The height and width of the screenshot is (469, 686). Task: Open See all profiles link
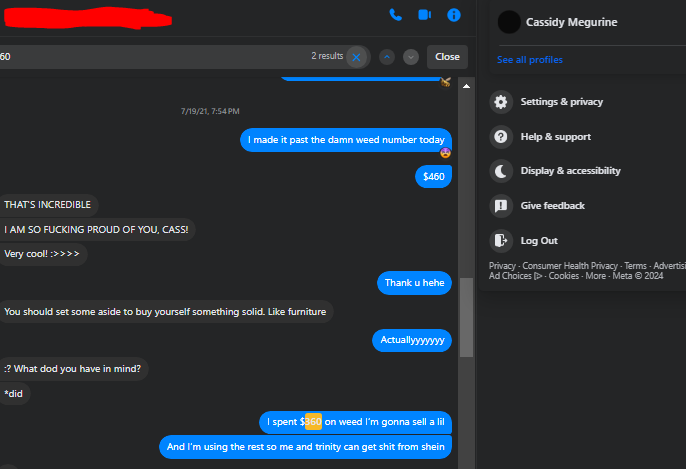pyautogui.click(x=529, y=60)
